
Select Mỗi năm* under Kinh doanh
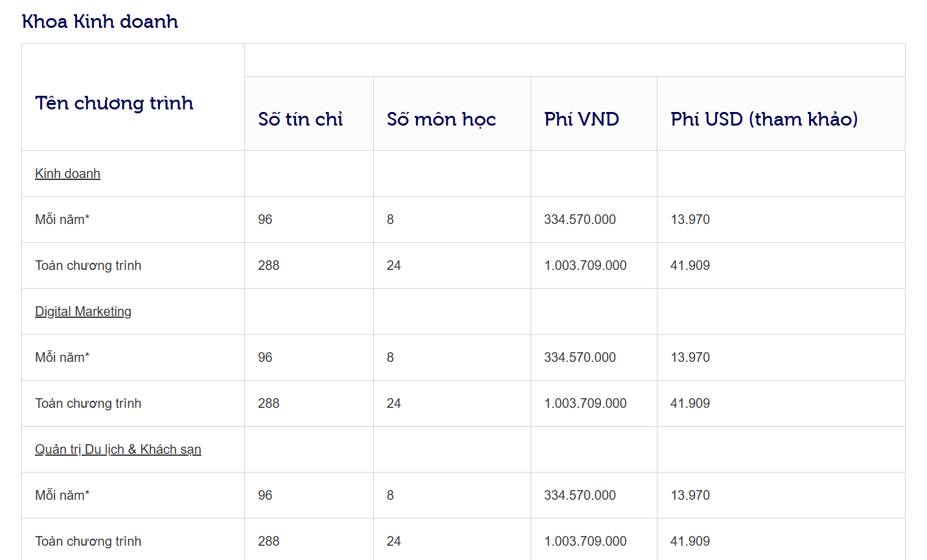pyautogui.click(x=62, y=219)
